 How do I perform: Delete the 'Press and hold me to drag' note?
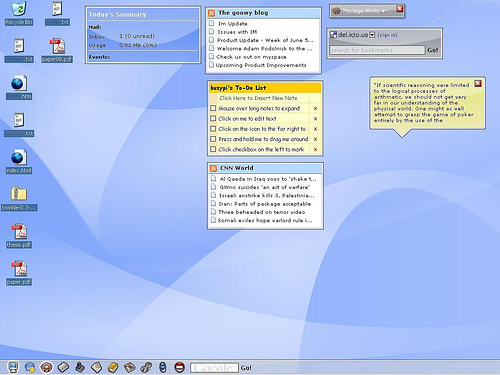click(315, 139)
